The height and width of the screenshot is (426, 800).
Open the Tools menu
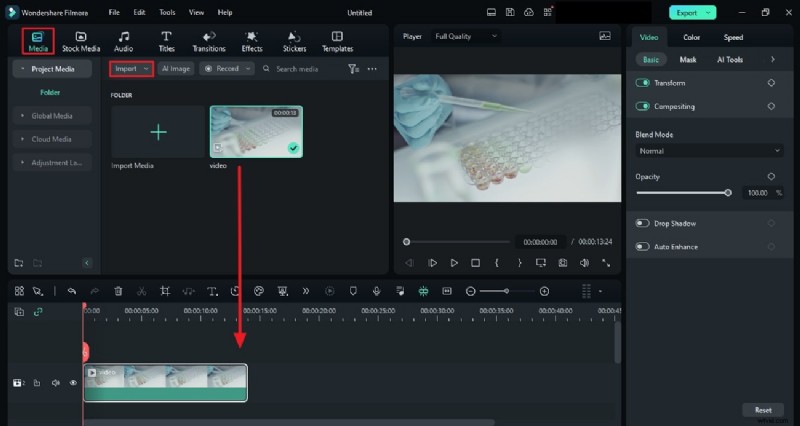(167, 12)
